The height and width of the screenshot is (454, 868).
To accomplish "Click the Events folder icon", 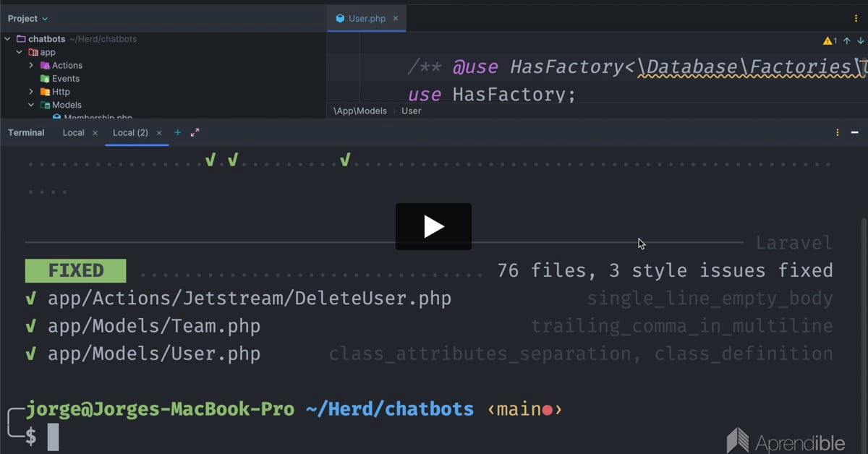I will point(45,79).
